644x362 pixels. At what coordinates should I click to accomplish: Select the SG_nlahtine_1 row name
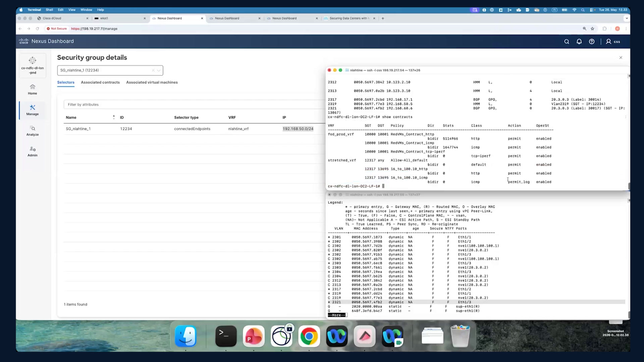pos(78,129)
